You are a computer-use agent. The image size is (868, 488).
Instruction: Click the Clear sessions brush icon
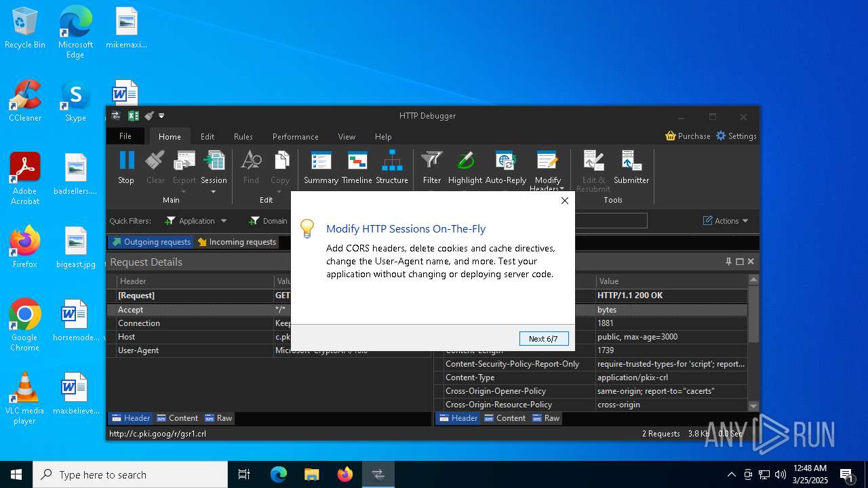(x=155, y=160)
